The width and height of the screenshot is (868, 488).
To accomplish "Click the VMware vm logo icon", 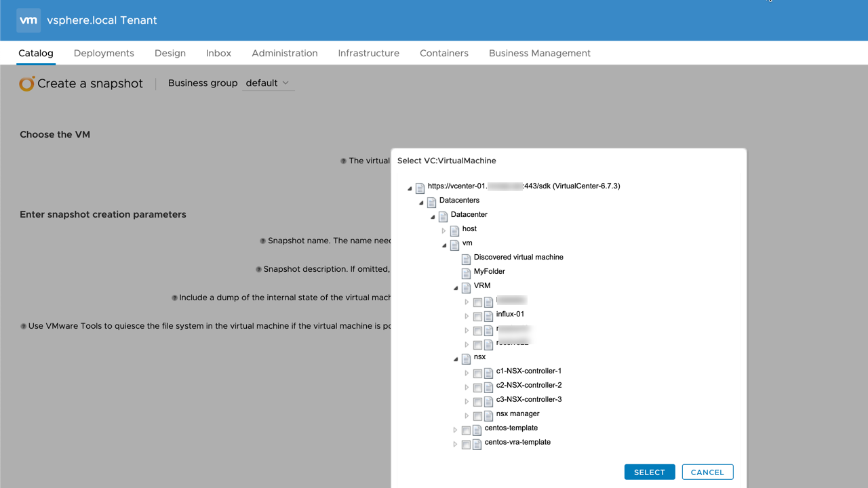I will point(28,20).
